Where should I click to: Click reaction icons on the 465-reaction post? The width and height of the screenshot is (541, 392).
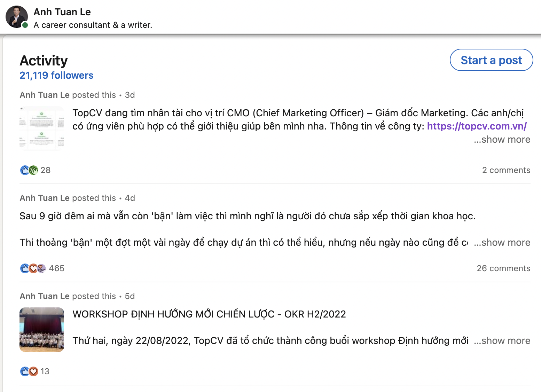point(33,268)
